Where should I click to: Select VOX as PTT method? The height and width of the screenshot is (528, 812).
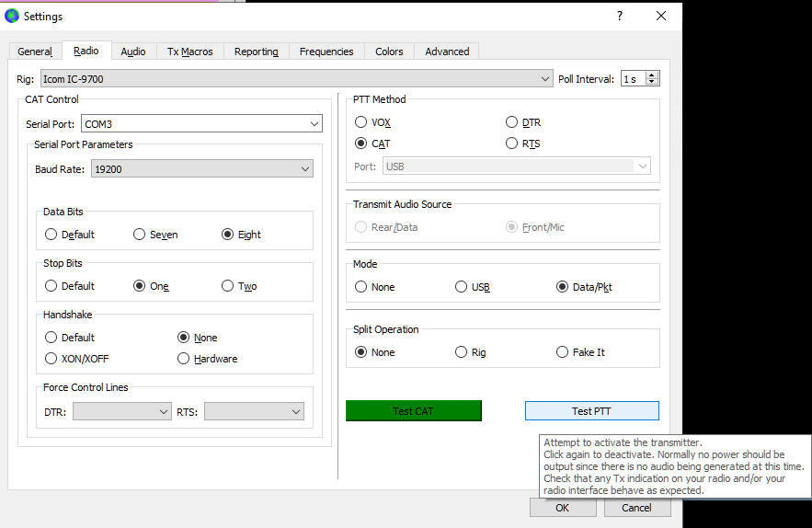361,122
